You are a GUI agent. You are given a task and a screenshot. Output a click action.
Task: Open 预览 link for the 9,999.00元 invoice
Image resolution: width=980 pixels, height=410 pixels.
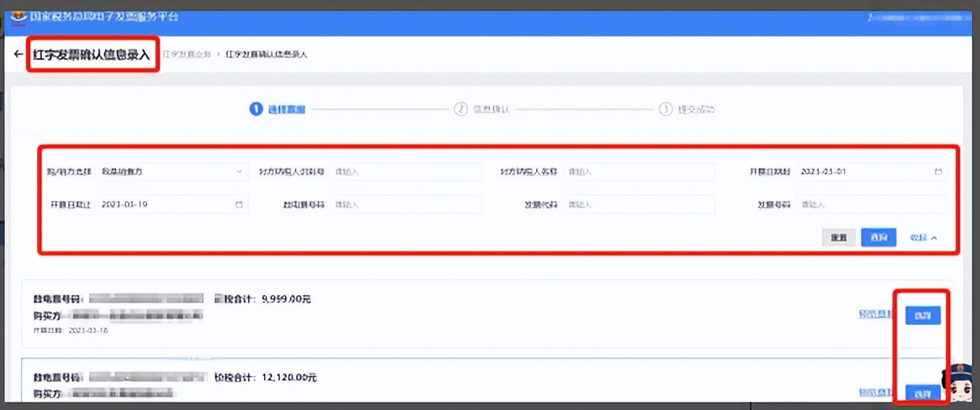pyautogui.click(x=876, y=315)
